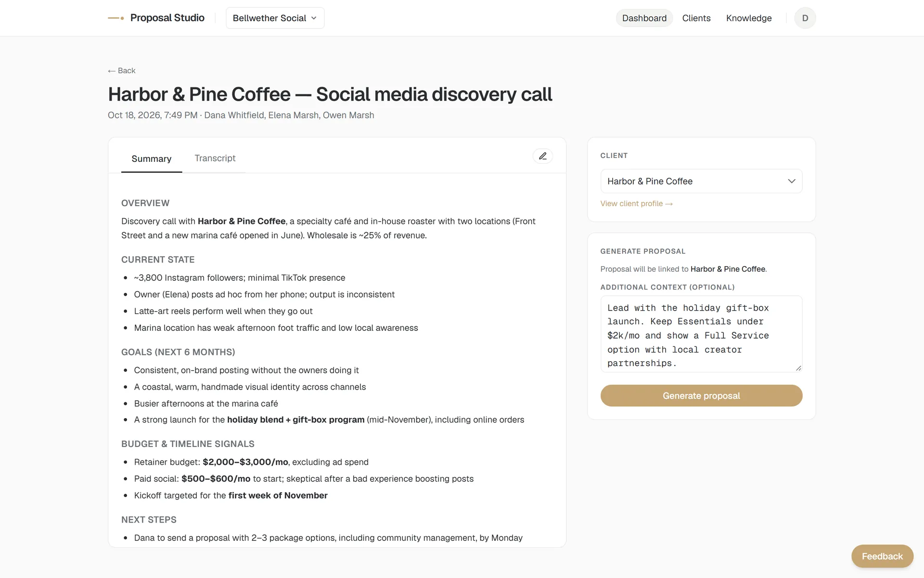Click the pencil edit summary icon
924x578 pixels.
coord(542,156)
